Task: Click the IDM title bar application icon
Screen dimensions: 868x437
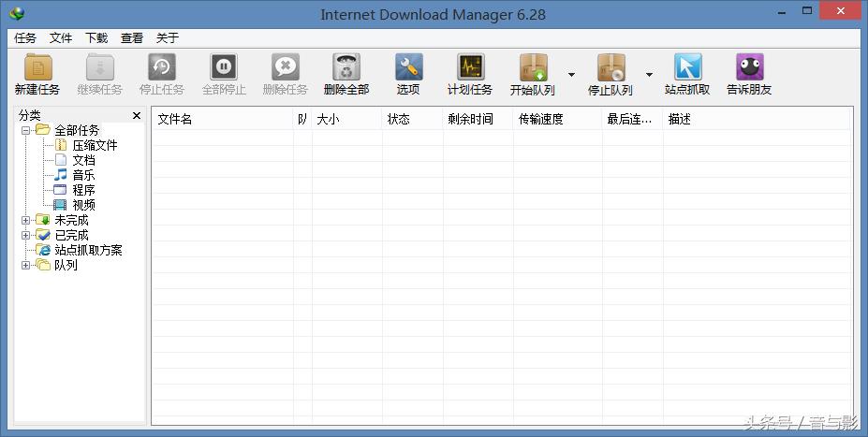Action: (x=17, y=13)
